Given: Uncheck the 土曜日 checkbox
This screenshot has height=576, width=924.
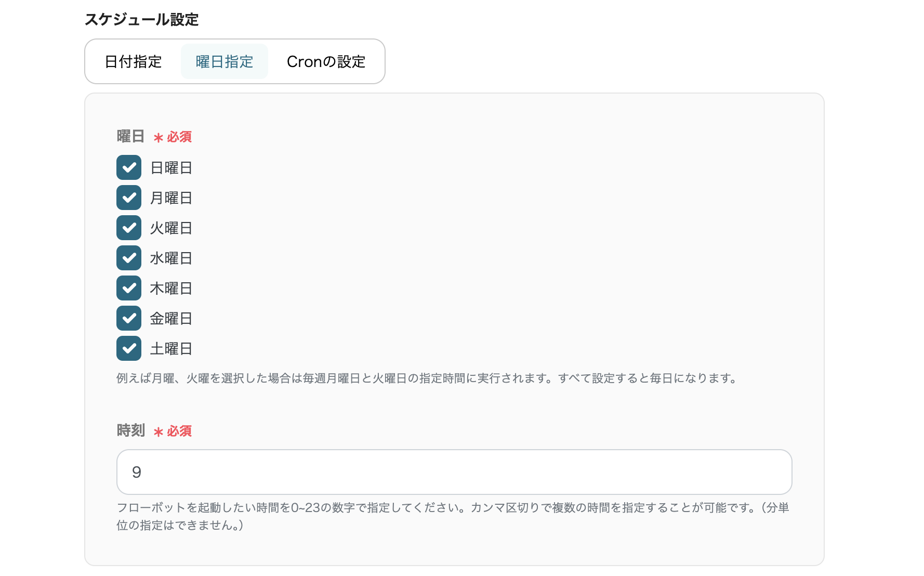Looking at the screenshot, I should 129,348.
